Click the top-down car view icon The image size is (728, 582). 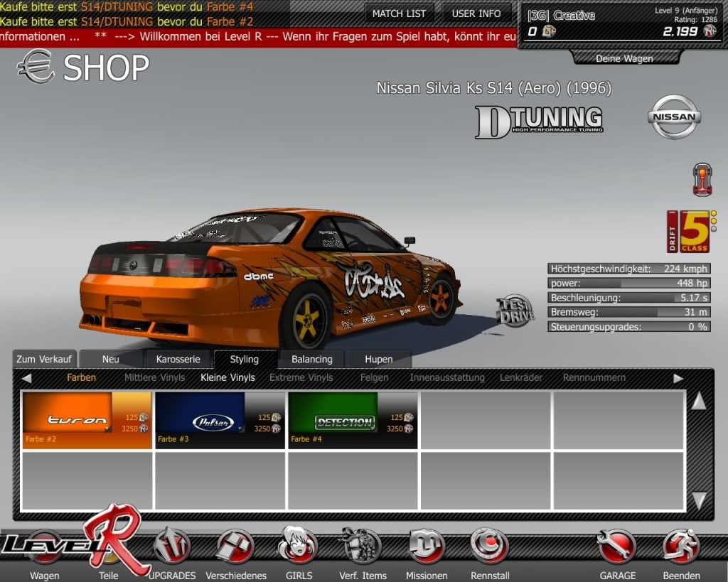click(702, 180)
